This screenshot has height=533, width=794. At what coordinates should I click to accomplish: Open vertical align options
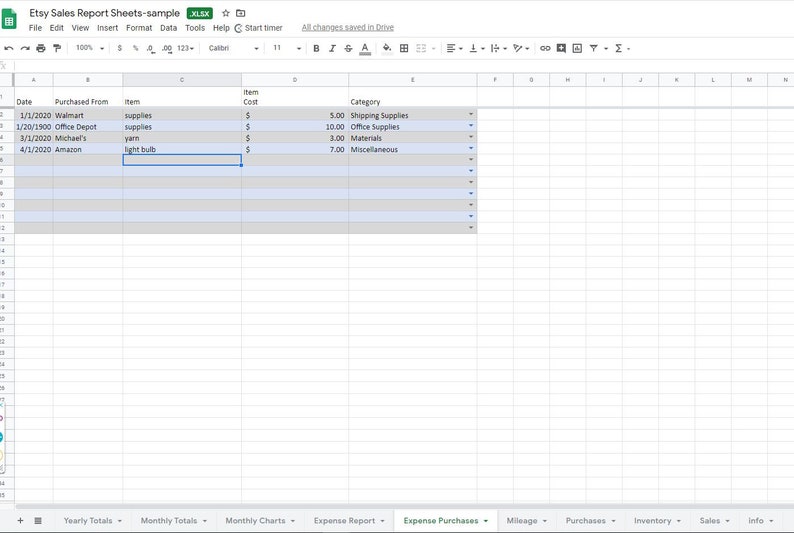pyautogui.click(x=477, y=48)
